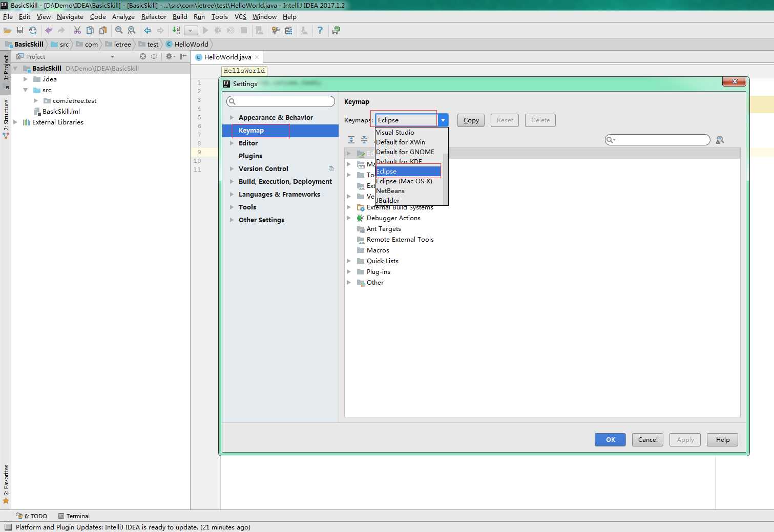774x532 pixels.
Task: Click the Copy icon in main toolbar
Action: point(90,31)
